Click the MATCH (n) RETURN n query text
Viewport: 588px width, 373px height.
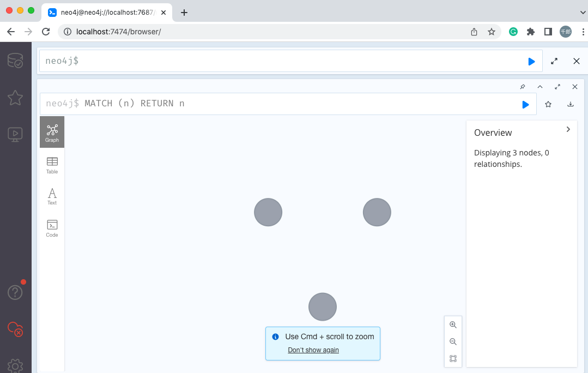coord(134,104)
